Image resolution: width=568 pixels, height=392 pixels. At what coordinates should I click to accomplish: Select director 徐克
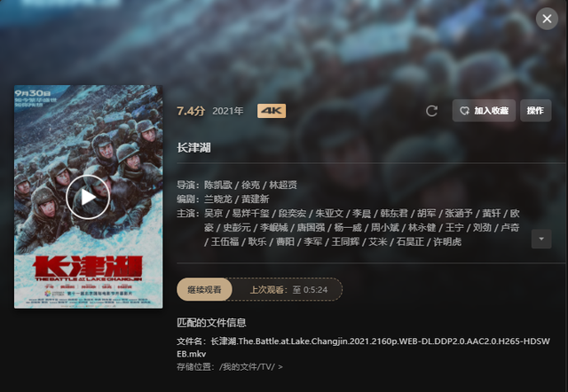point(250,185)
